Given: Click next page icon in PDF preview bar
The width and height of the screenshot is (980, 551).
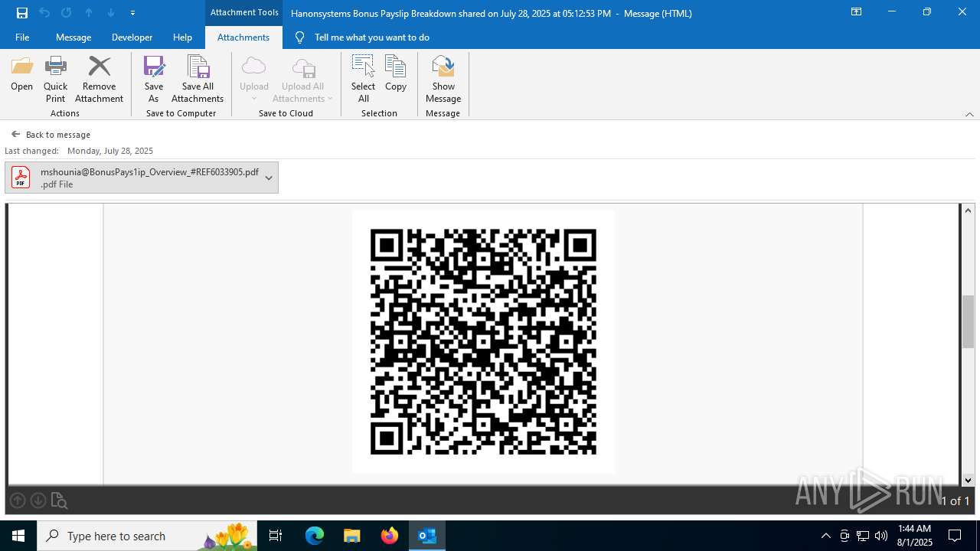Looking at the screenshot, I should tap(38, 500).
